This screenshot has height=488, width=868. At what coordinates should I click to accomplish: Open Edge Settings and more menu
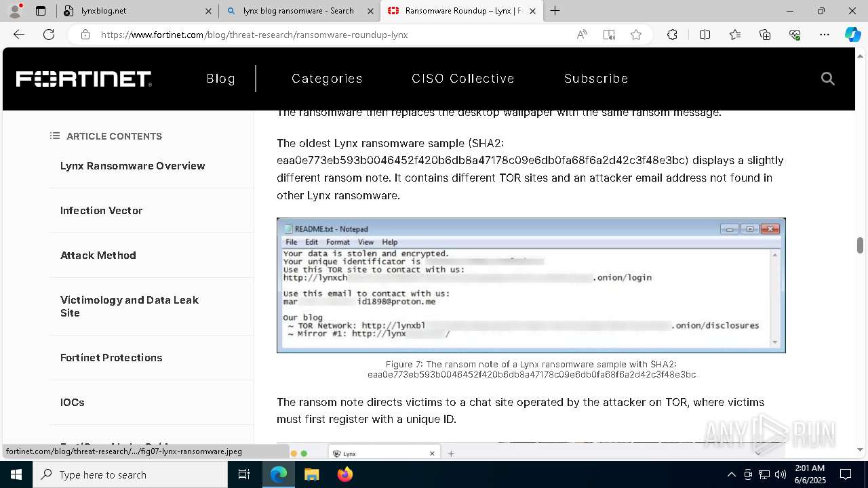(x=825, y=35)
